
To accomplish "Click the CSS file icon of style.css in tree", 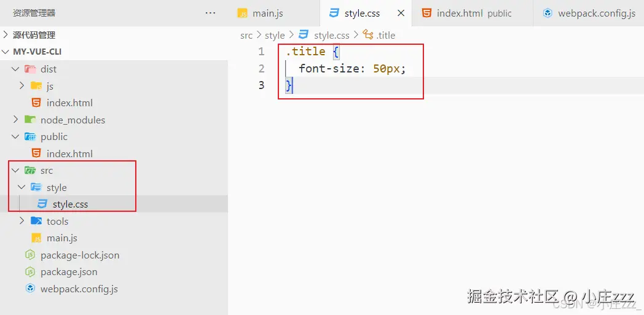I will [42, 204].
